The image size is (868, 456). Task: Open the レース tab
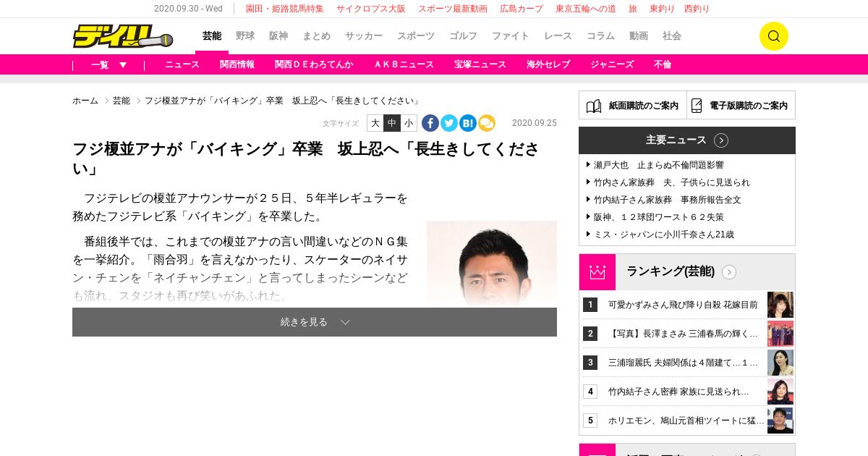tap(558, 36)
